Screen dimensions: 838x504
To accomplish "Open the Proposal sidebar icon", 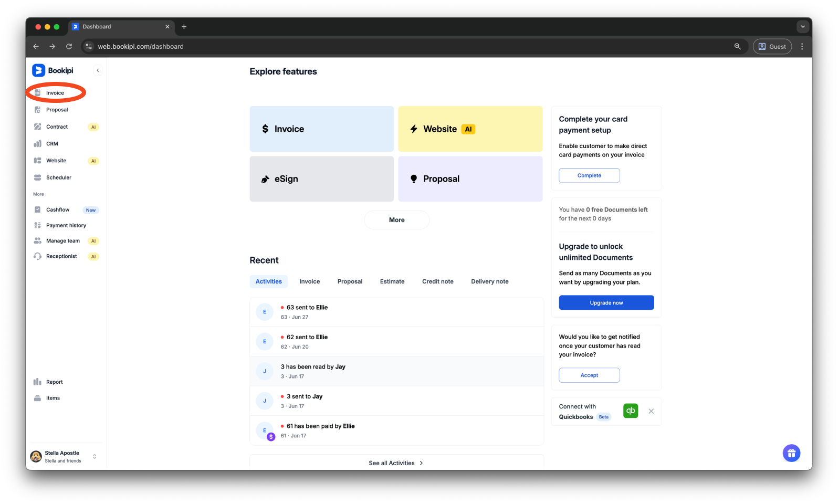I will point(37,110).
